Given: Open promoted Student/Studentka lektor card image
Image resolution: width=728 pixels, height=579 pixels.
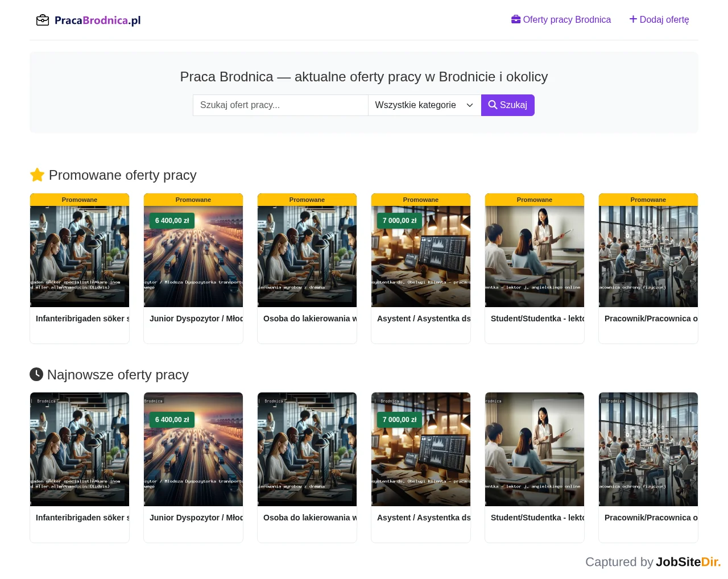Looking at the screenshot, I should click(x=535, y=257).
